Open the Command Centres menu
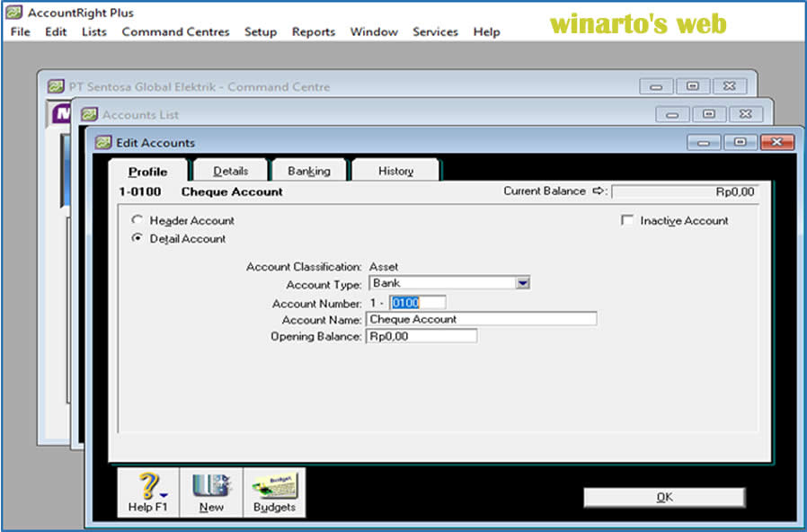 point(175,31)
